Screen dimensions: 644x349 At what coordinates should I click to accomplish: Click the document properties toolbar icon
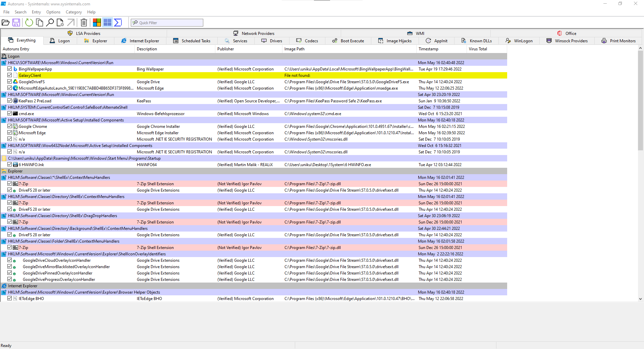tap(60, 22)
